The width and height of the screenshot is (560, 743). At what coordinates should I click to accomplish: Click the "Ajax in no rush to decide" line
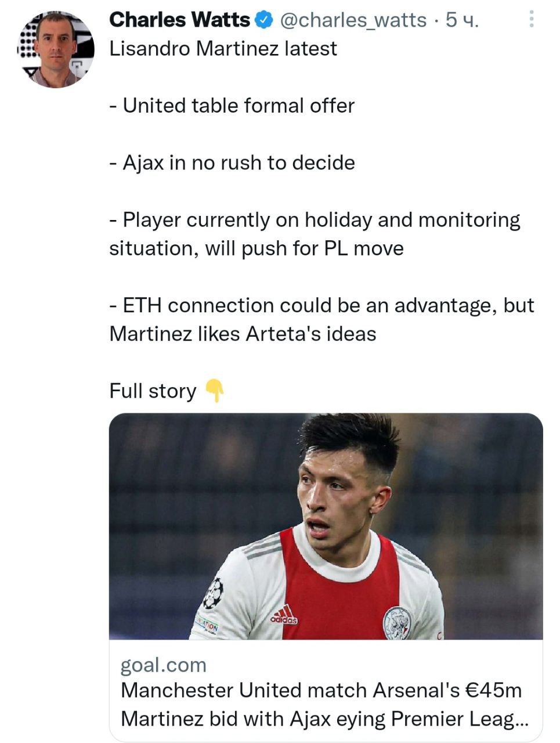tap(232, 163)
